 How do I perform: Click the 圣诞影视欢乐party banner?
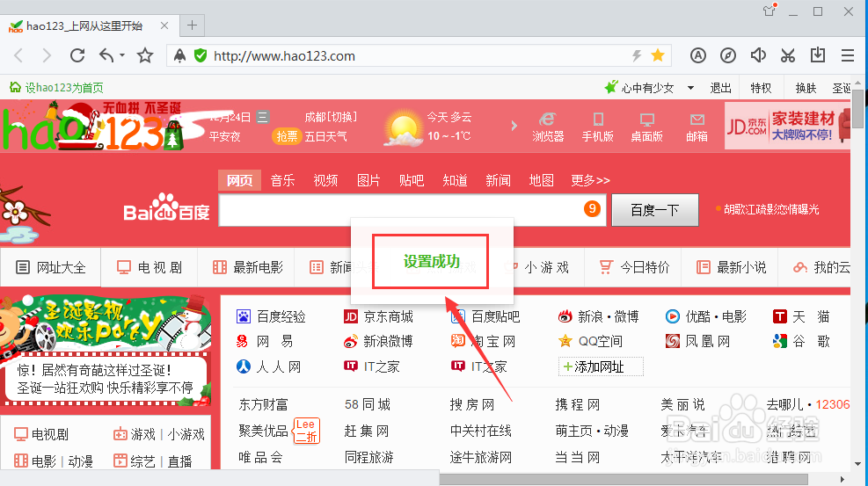(x=106, y=326)
